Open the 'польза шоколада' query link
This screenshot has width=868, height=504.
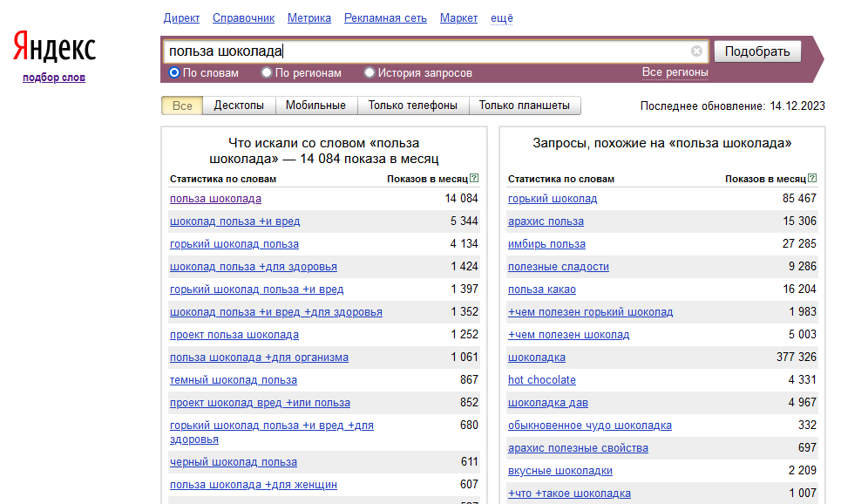215,198
